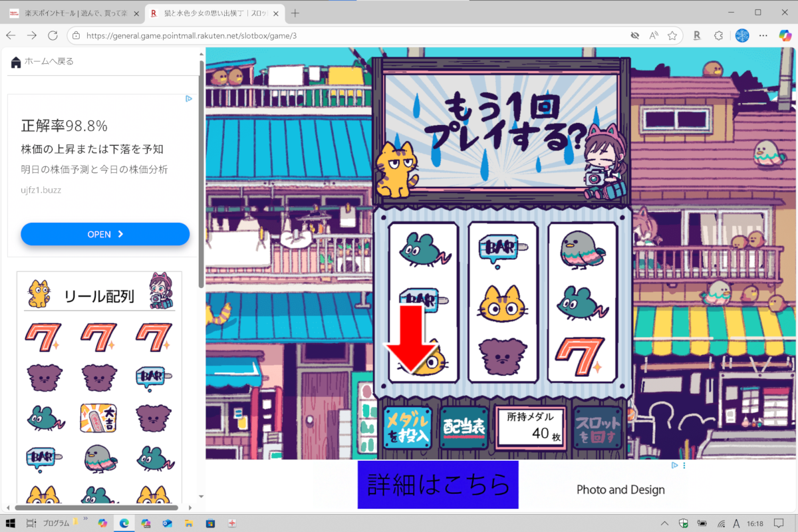798x532 pixels.
Task: Open the Photo and Design ad
Action: 620,489
